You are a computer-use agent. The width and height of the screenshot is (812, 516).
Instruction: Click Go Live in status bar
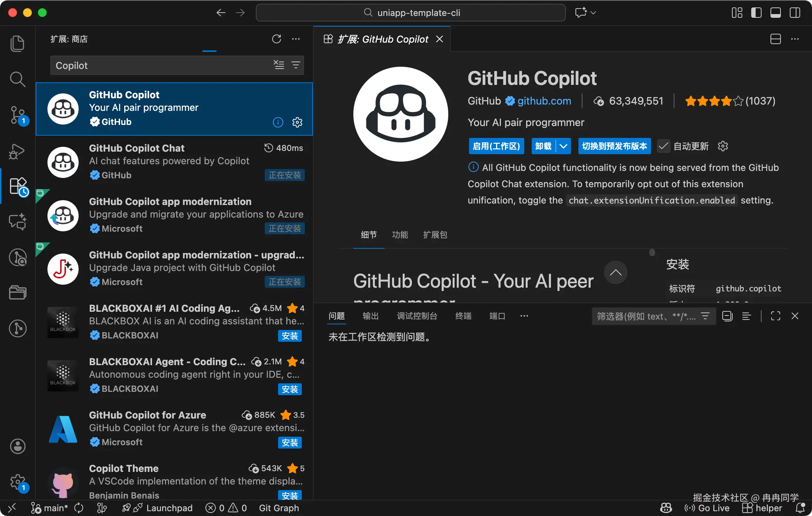[x=707, y=508]
